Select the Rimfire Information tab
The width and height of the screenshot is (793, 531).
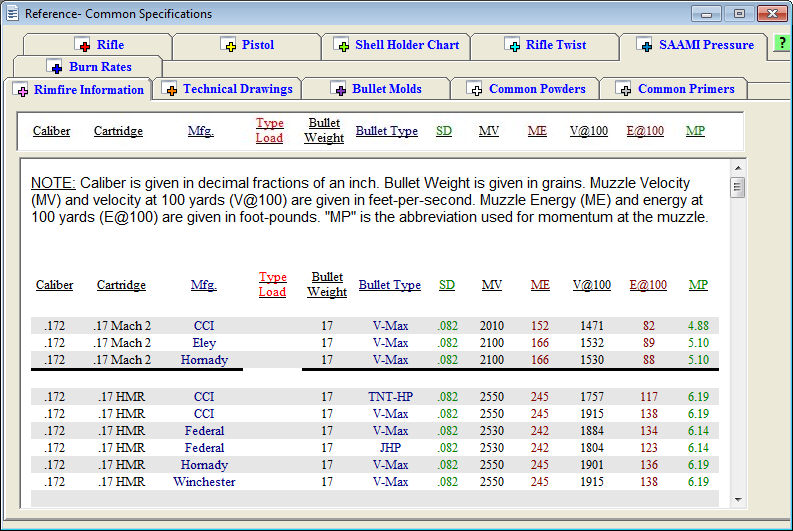pos(78,90)
